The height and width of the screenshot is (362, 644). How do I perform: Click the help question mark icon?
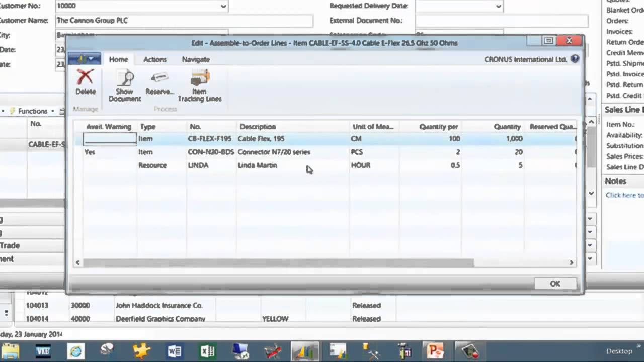575,59
